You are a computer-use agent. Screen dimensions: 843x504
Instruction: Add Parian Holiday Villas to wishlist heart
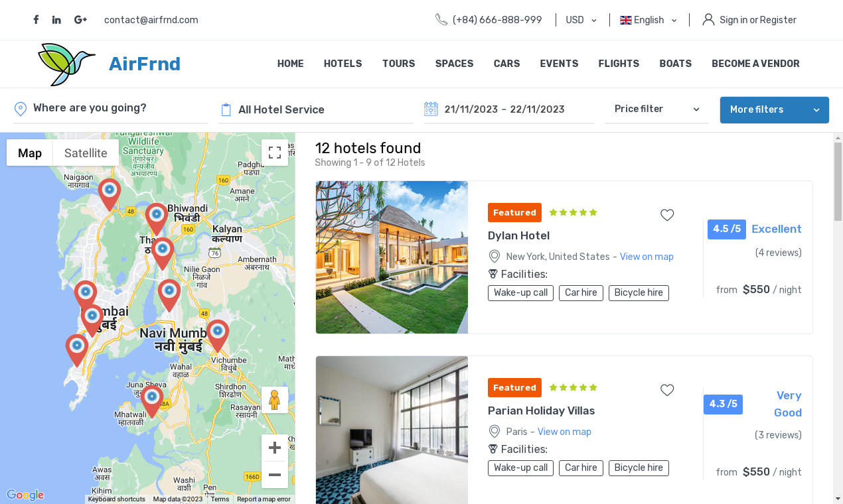[667, 390]
